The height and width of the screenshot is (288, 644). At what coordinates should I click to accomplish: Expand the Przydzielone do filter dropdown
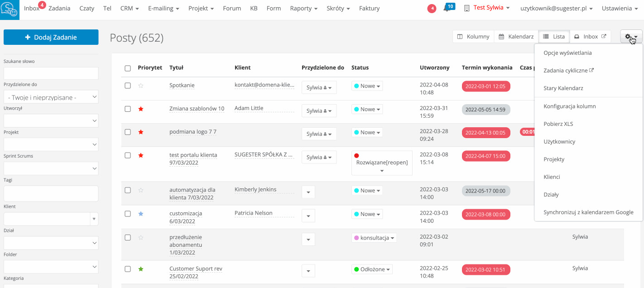pos(51,97)
